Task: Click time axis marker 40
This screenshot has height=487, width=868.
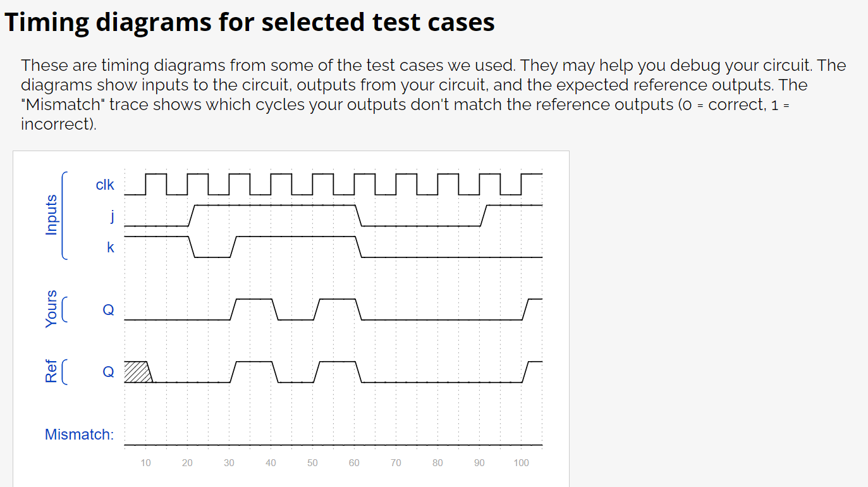Action: coord(271,463)
